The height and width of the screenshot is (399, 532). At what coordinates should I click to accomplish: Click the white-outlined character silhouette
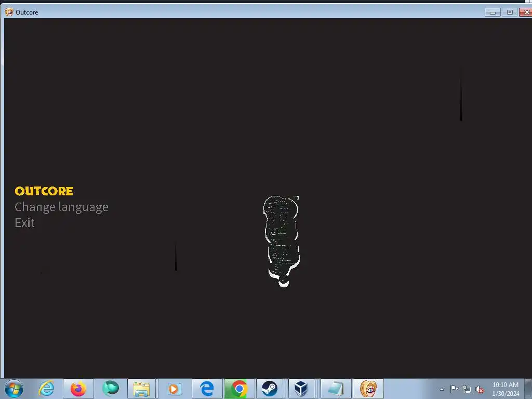[x=282, y=241]
